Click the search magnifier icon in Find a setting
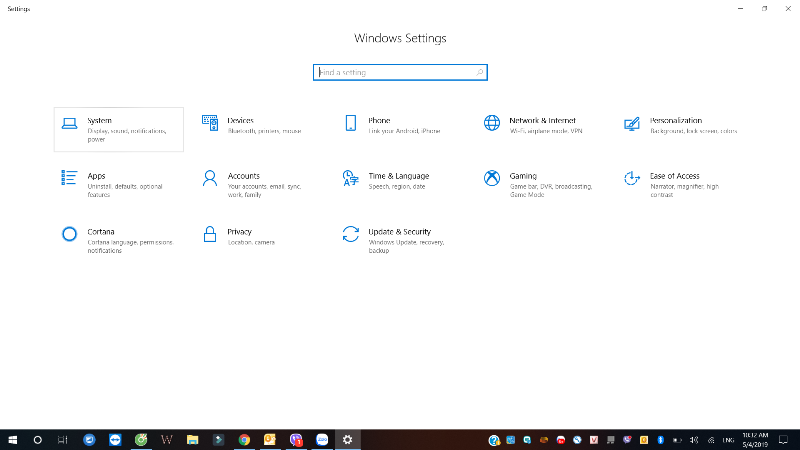 click(x=480, y=72)
